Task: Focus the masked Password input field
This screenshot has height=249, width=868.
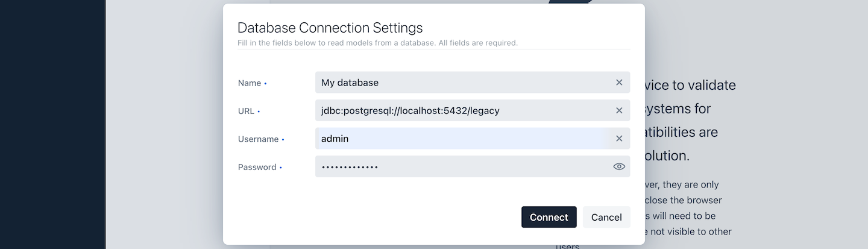Action: point(458,166)
